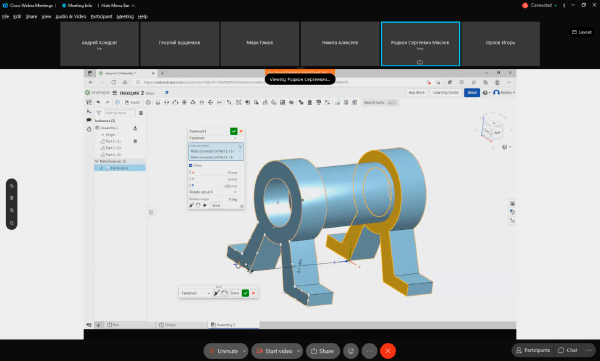Select participant tile Марк Гамов

tap(260, 43)
